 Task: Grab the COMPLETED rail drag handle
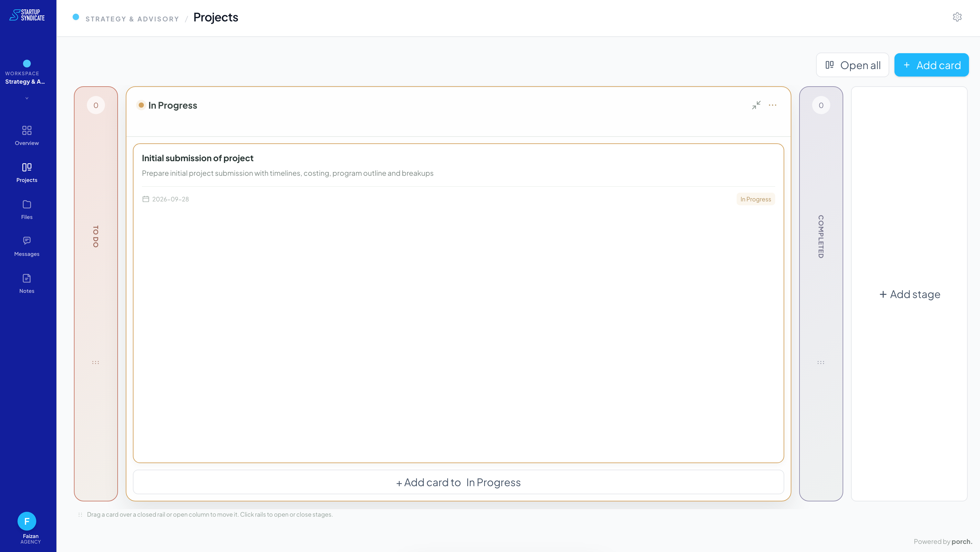(x=821, y=362)
